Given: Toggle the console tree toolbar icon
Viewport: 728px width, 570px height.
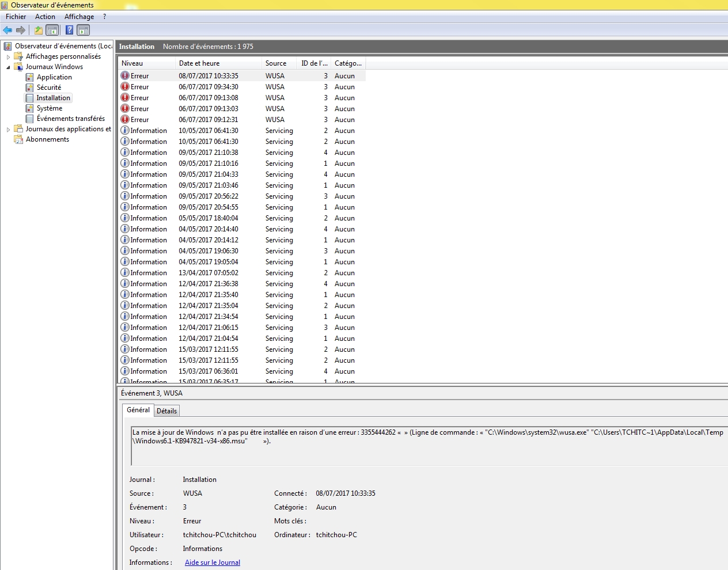Looking at the screenshot, I should (52, 30).
